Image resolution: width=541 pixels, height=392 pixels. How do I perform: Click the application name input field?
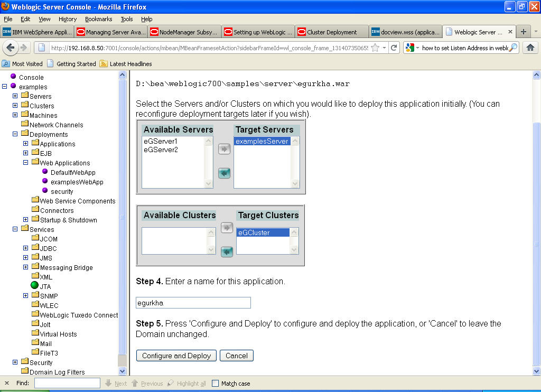[193, 303]
